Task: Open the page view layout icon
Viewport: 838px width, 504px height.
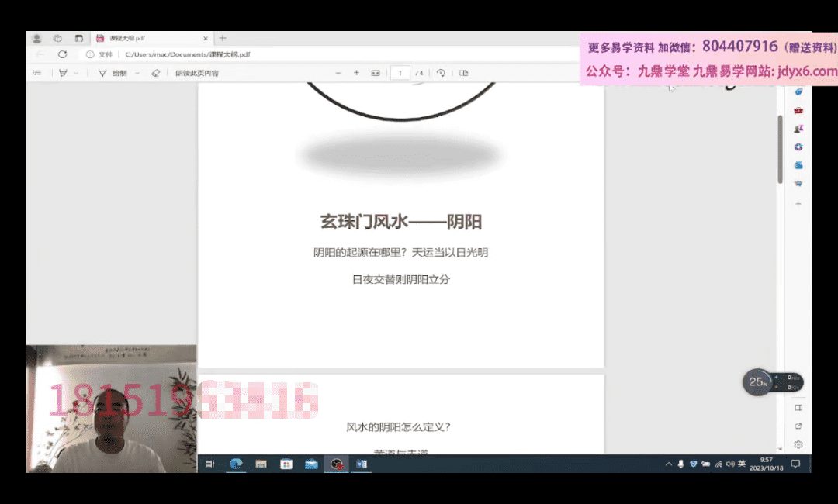Action: (x=464, y=73)
